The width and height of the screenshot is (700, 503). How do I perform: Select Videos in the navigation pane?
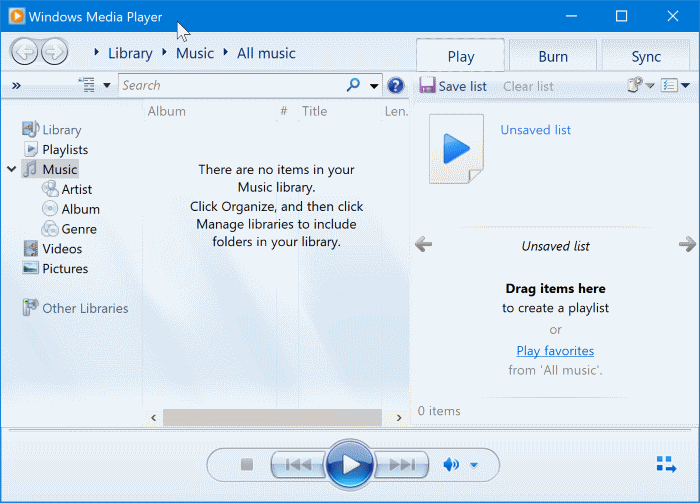point(53,249)
